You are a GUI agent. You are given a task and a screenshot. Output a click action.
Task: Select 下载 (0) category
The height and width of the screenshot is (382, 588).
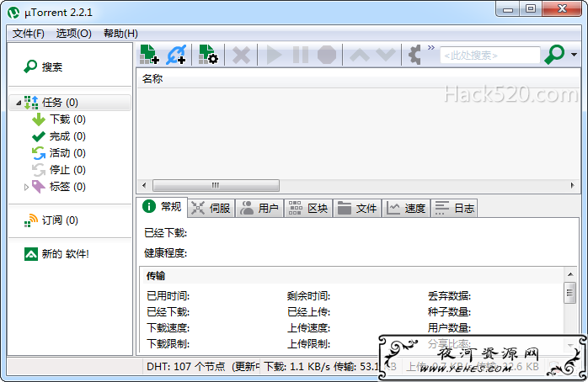59,119
